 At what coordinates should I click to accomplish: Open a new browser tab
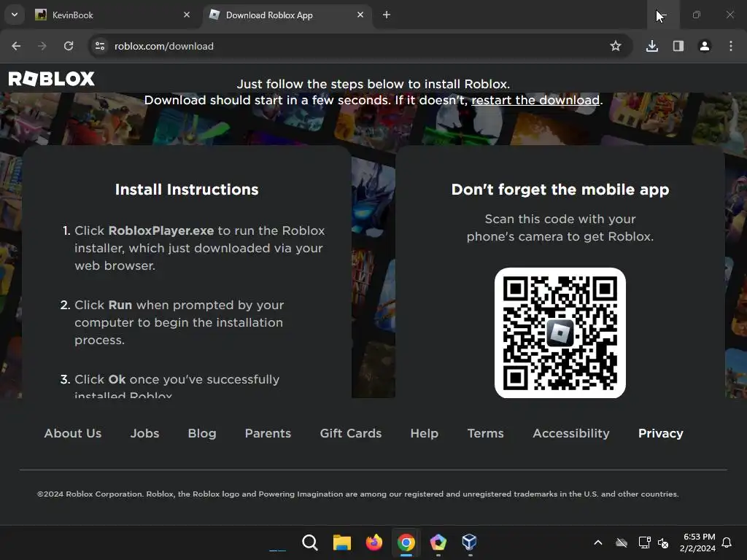(387, 15)
